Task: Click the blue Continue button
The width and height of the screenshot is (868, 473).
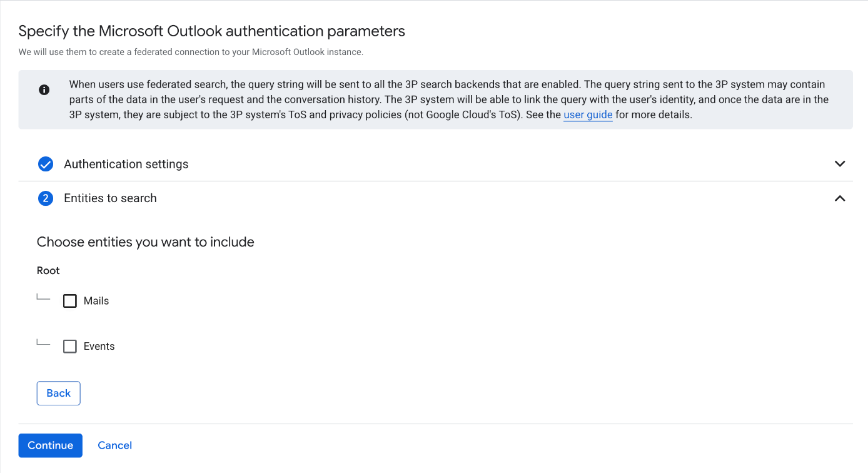Action: point(51,445)
